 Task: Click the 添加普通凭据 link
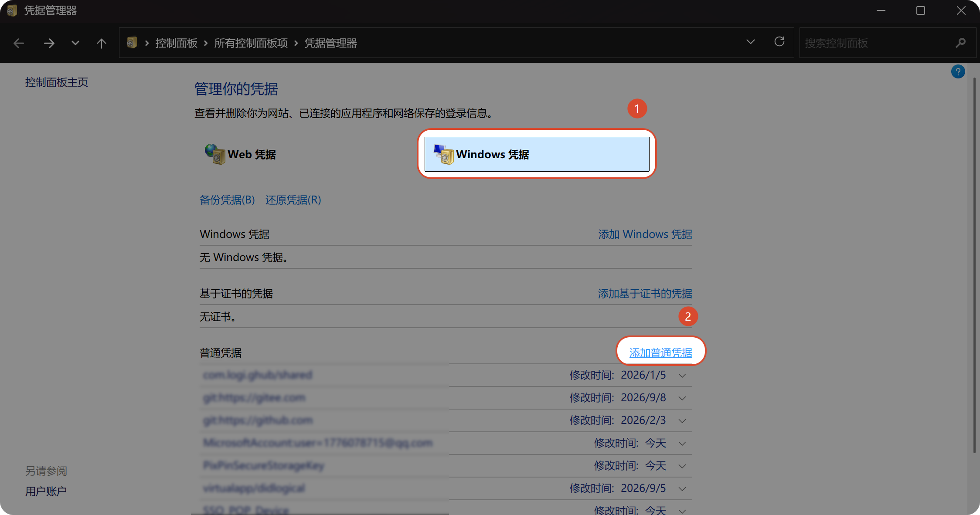pos(661,353)
